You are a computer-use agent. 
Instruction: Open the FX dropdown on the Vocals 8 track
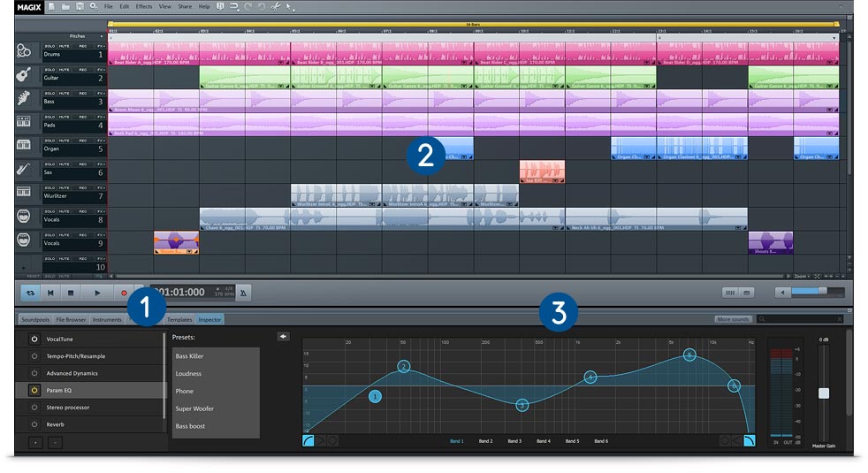point(100,211)
